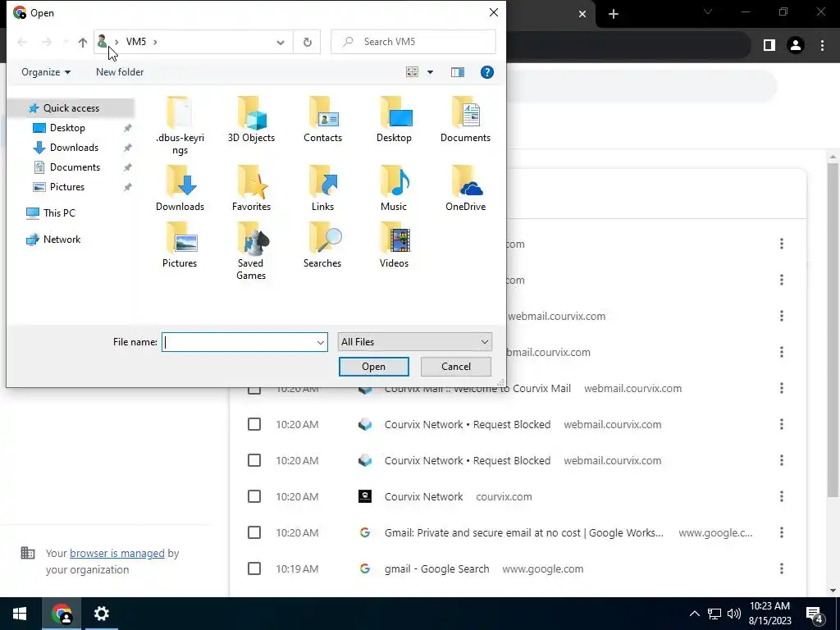Select the OneDrive folder

(x=466, y=189)
